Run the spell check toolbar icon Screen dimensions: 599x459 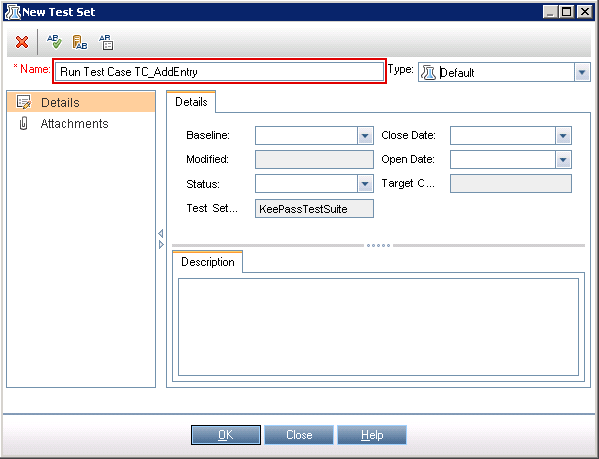(x=54, y=42)
